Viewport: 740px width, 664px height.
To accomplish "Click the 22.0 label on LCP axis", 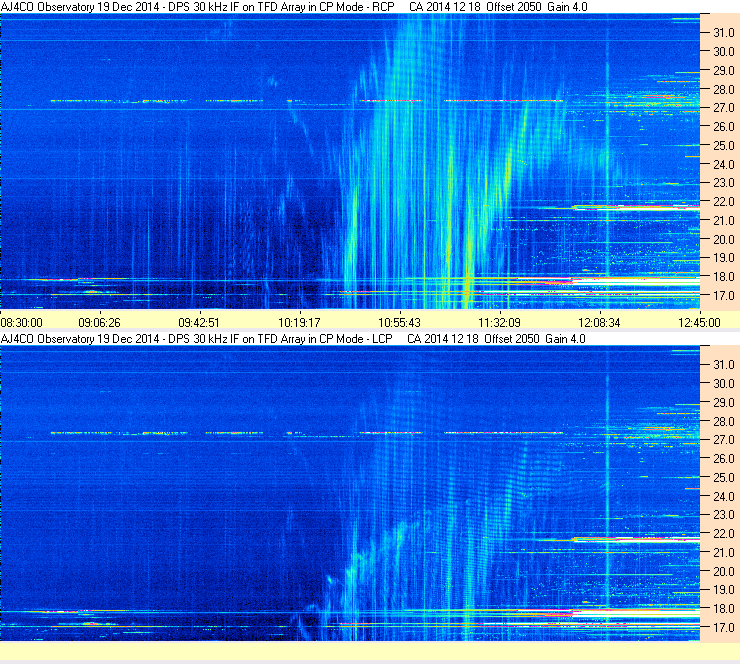I will pyautogui.click(x=724, y=534).
